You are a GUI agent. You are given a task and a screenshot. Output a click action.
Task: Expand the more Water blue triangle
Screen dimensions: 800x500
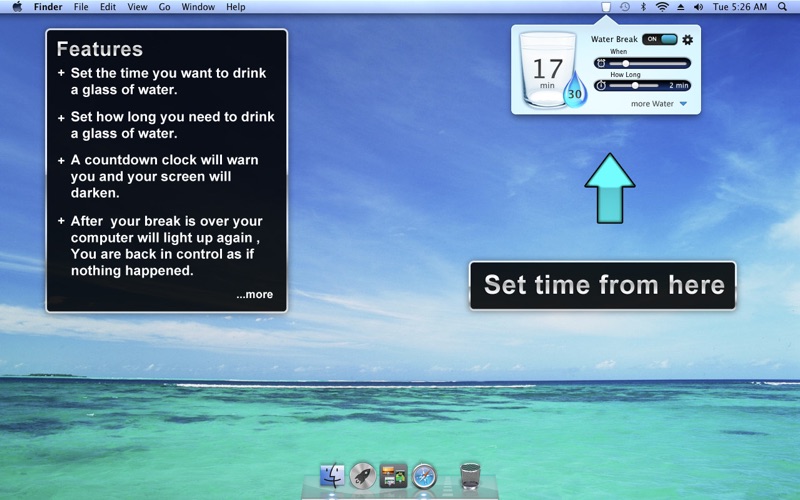tap(683, 104)
